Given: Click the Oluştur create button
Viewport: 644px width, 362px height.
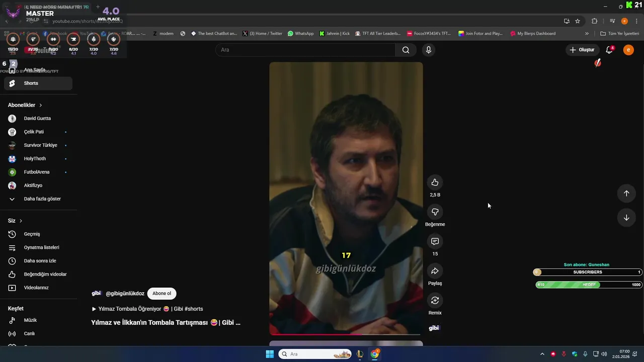Looking at the screenshot, I should tap(582, 50).
